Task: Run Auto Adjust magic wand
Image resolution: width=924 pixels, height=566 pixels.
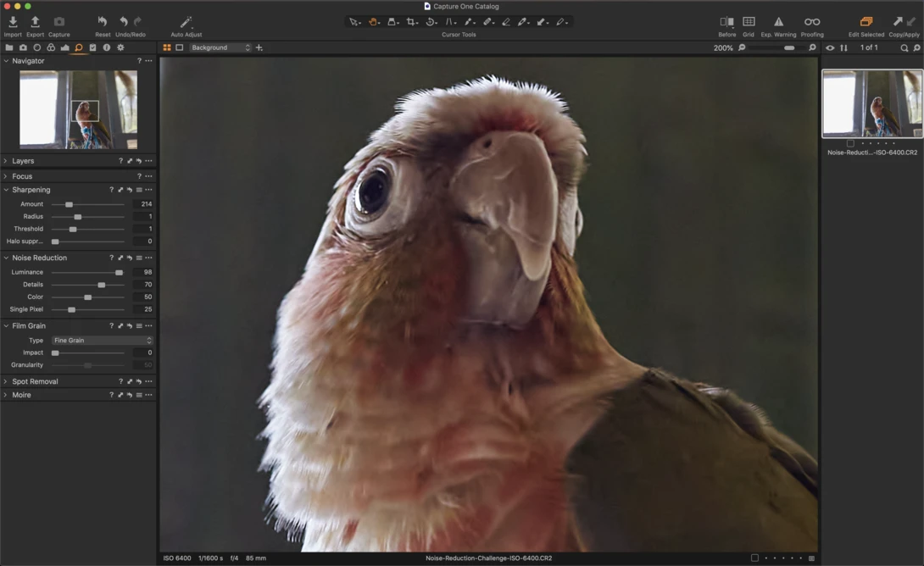Action: 186,22
